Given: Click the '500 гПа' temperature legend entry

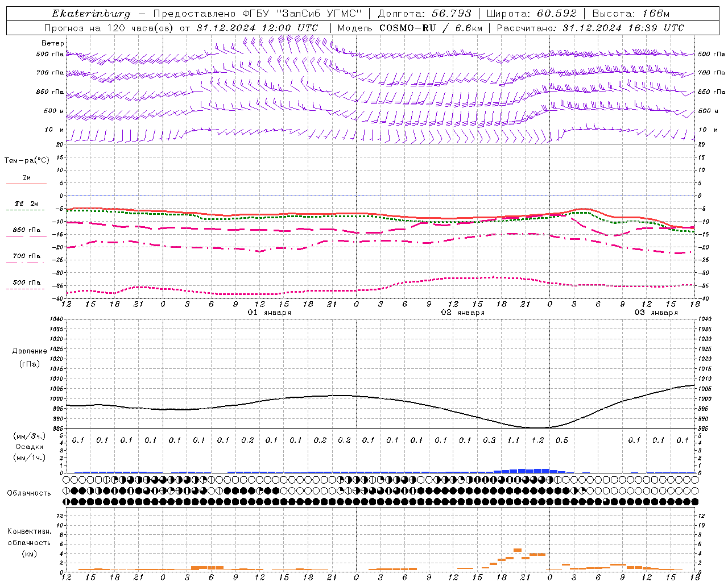Looking at the screenshot, I should 26,282.
